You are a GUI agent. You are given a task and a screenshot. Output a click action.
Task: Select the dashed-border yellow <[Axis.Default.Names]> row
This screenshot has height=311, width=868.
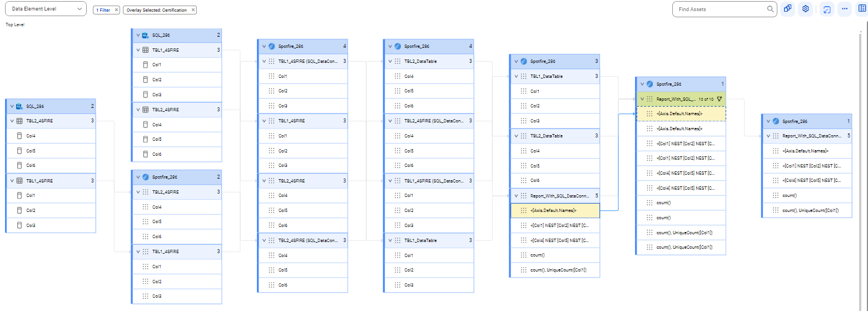point(681,113)
